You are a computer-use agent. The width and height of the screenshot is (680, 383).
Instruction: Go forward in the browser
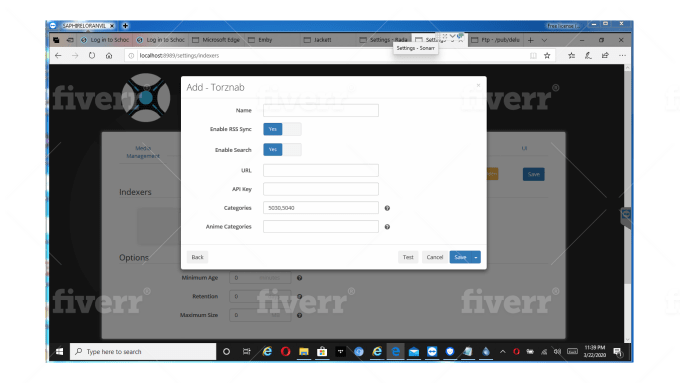point(75,56)
